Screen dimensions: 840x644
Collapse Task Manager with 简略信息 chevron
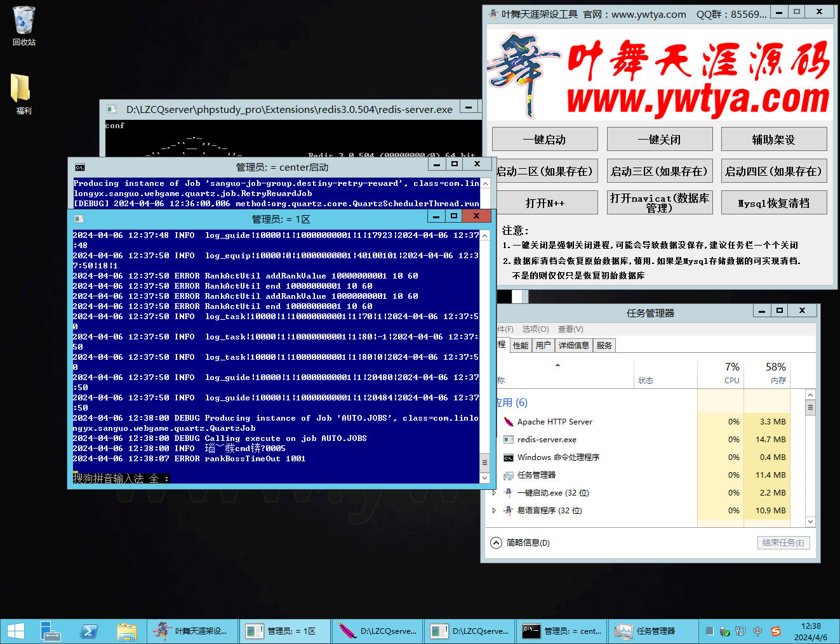pyautogui.click(x=497, y=543)
